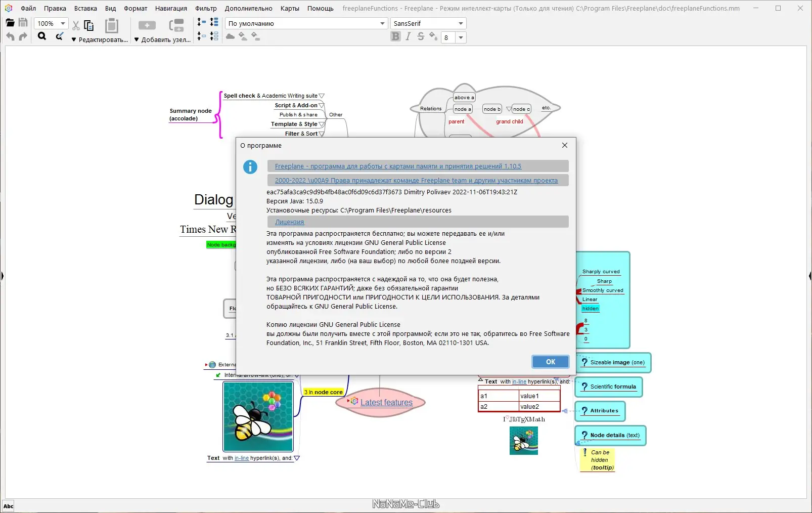Image resolution: width=812 pixels, height=513 pixels.
Task: Click the "Sizeable image (one)" node
Action: (x=613, y=362)
